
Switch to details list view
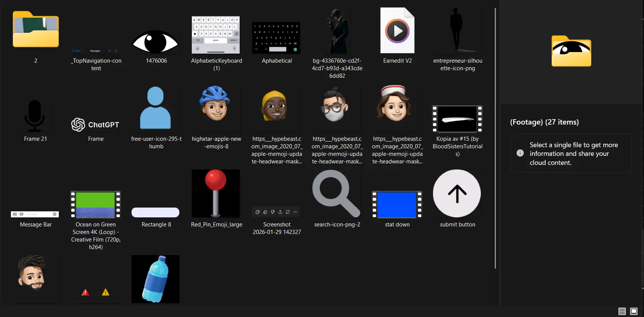point(622,311)
